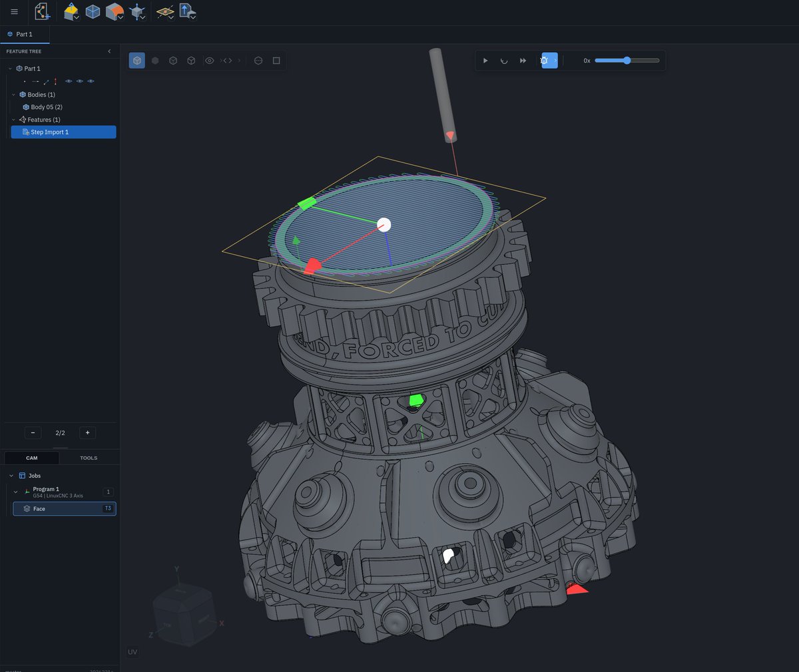Select the Move/Transform body tool
Image resolution: width=799 pixels, height=672 pixels.
coord(137,11)
